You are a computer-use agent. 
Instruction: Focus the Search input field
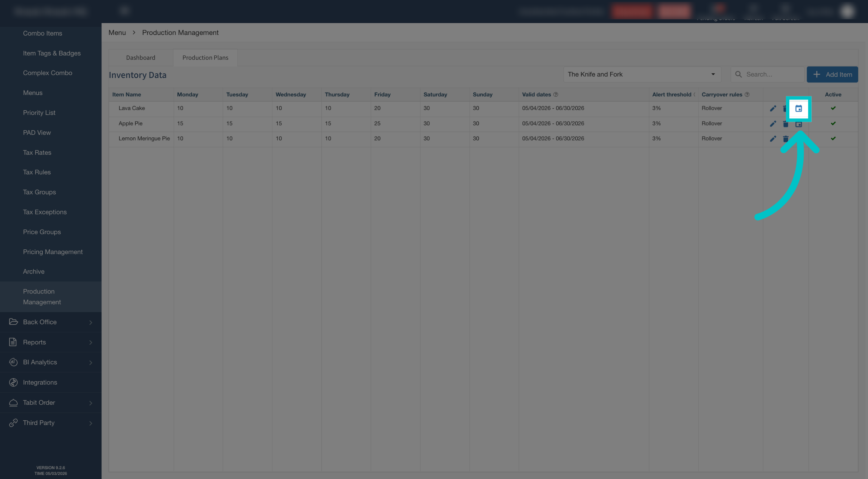coord(767,74)
